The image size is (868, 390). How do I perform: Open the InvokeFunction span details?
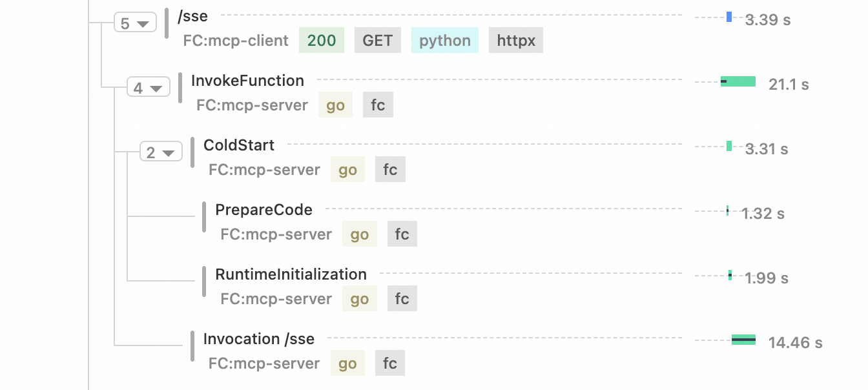pos(247,81)
